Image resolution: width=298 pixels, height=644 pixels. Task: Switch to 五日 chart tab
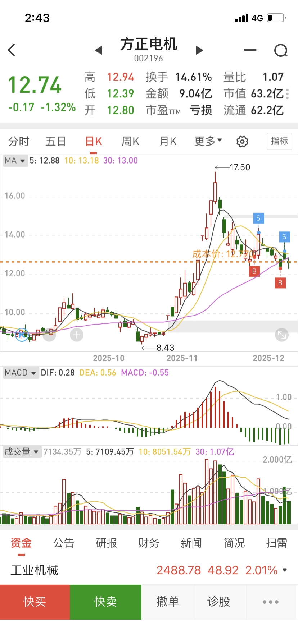click(56, 141)
